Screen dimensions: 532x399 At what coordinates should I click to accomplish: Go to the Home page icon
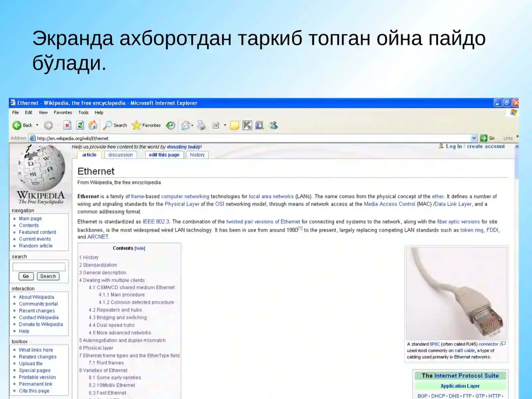pos(93,125)
